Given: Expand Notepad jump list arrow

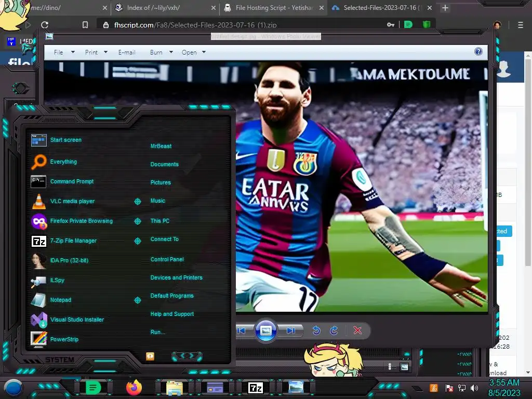Looking at the screenshot, I should pyautogui.click(x=137, y=300).
